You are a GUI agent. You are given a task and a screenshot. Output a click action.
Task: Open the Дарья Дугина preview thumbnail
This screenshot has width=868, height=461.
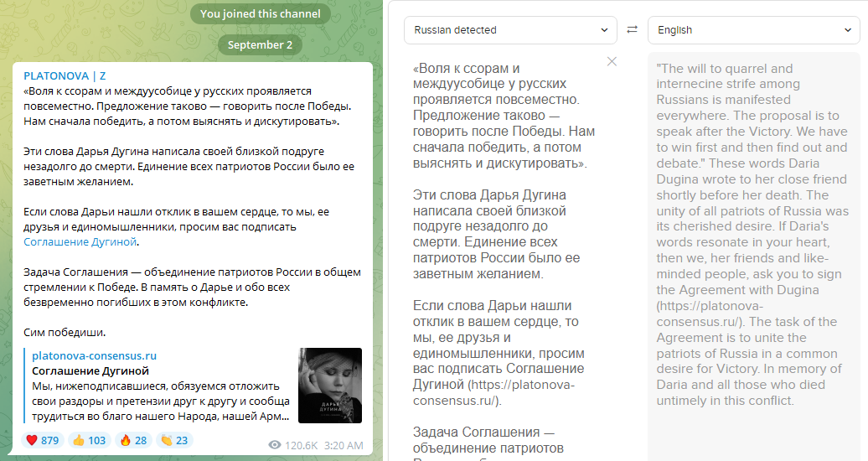[330, 386]
